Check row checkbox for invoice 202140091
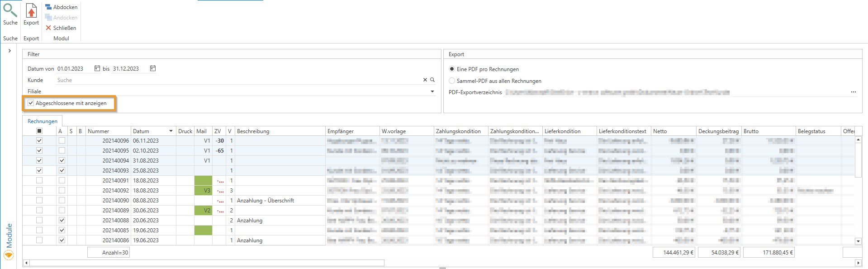Screen dimensions: 868x269 point(39,180)
